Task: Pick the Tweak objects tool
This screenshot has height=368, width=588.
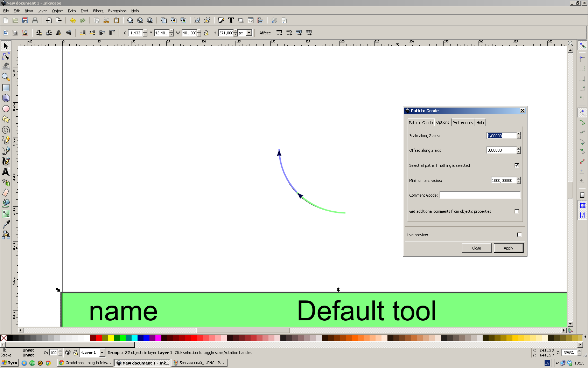Action: pyautogui.click(x=6, y=67)
